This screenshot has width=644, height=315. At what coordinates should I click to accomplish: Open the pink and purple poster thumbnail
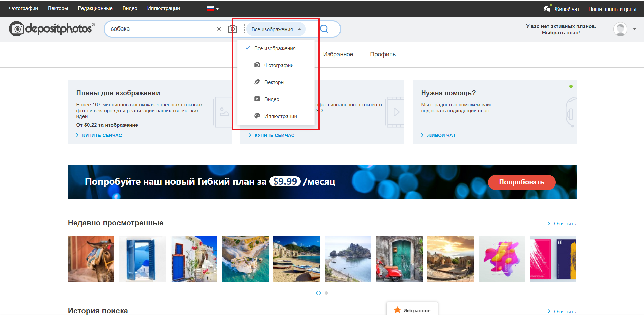click(553, 259)
